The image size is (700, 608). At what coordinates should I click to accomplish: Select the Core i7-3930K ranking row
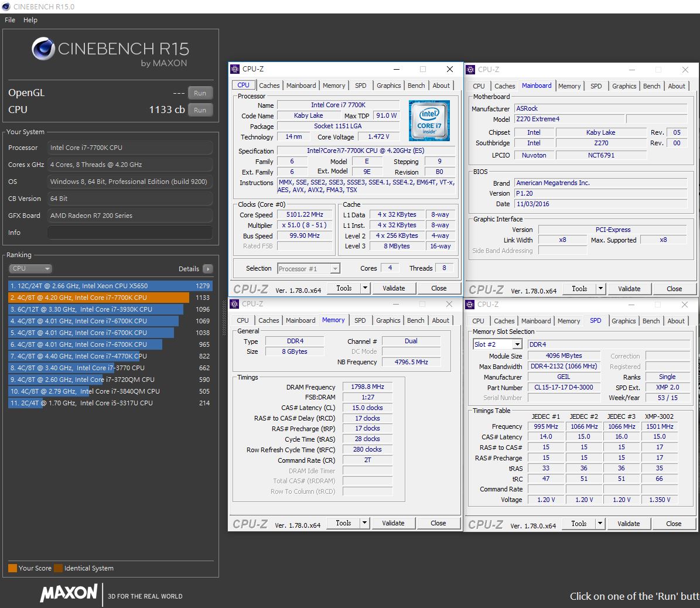(x=110, y=309)
